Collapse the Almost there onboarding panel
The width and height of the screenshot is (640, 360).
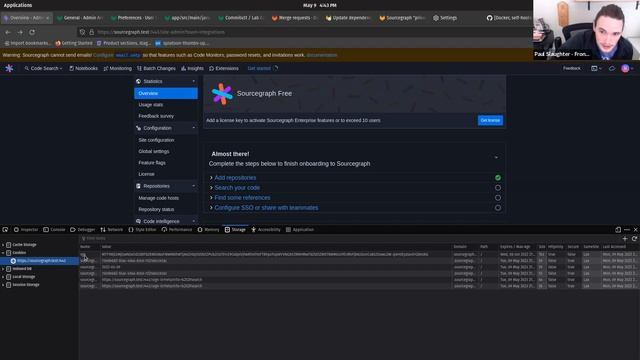(x=496, y=157)
